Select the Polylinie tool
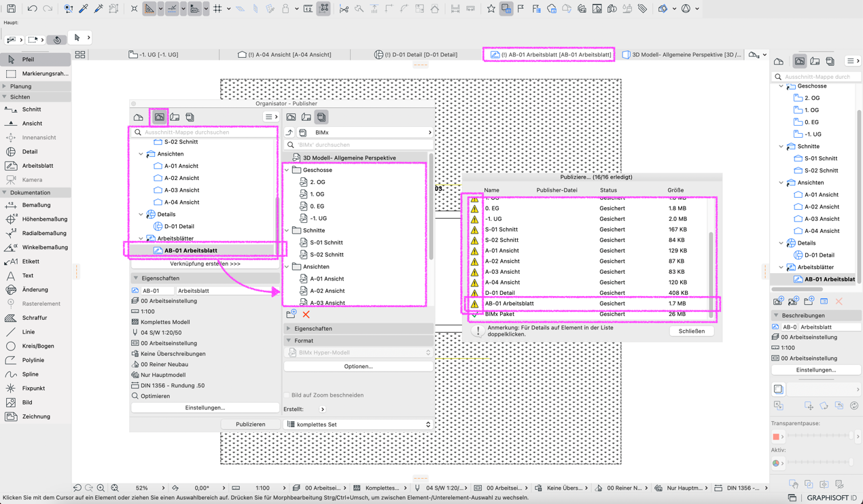The width and height of the screenshot is (863, 504). point(35,360)
